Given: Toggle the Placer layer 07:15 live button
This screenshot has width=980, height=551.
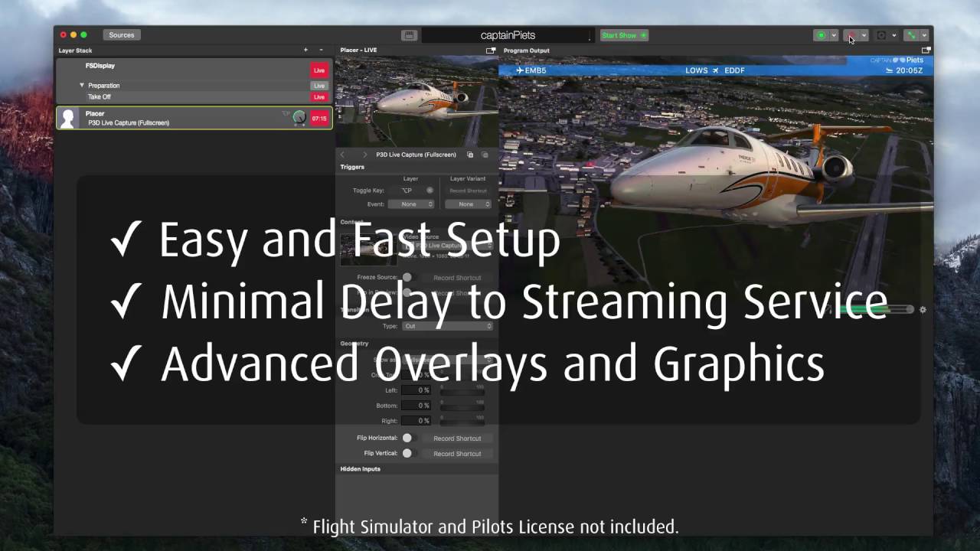Looking at the screenshot, I should [x=319, y=119].
